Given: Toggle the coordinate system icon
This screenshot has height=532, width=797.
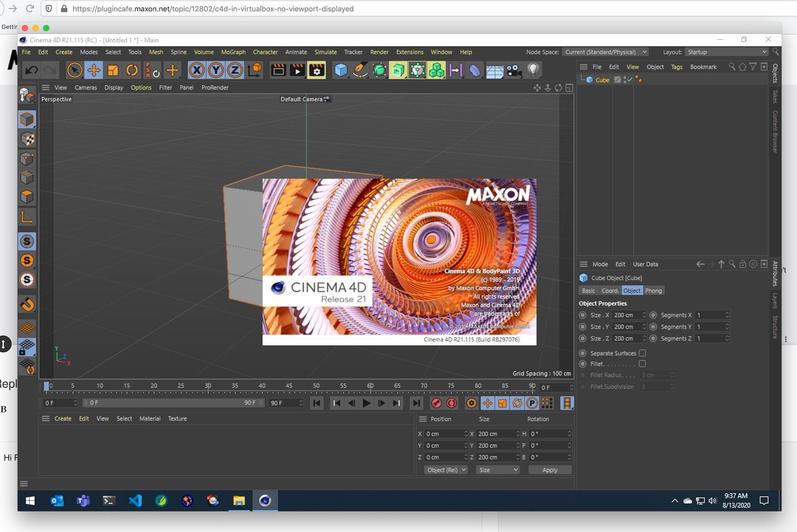Looking at the screenshot, I should pos(255,70).
